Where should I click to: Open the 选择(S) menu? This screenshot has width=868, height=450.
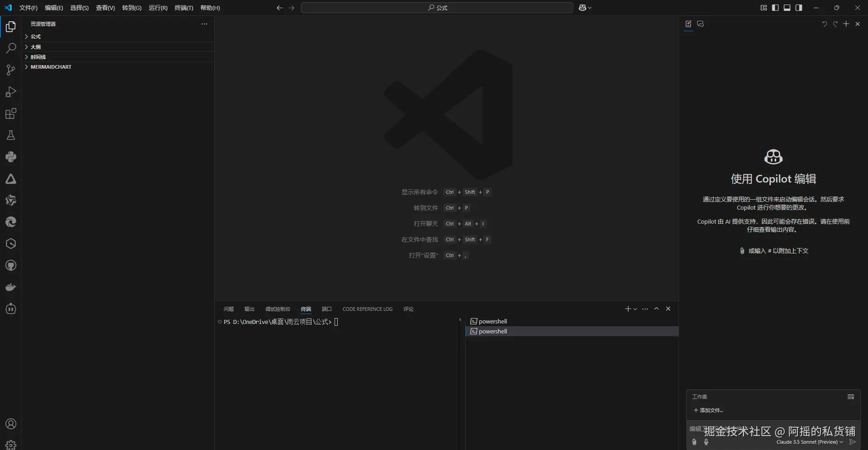click(80, 8)
